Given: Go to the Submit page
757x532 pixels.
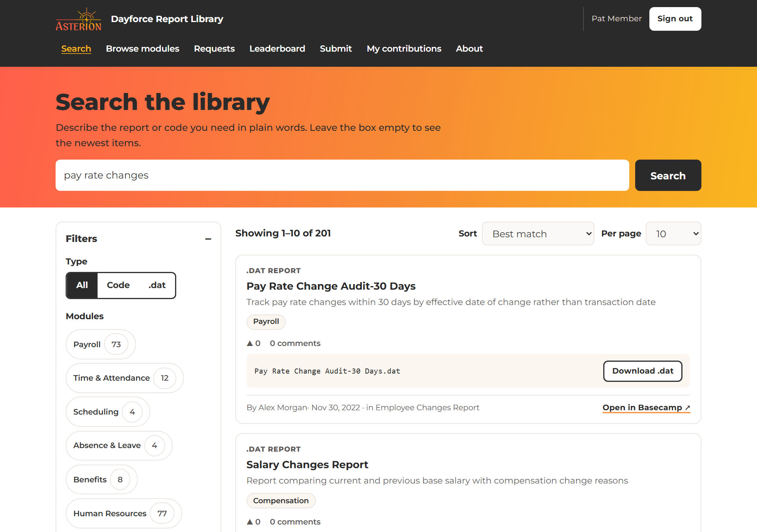Looking at the screenshot, I should click(x=336, y=48).
